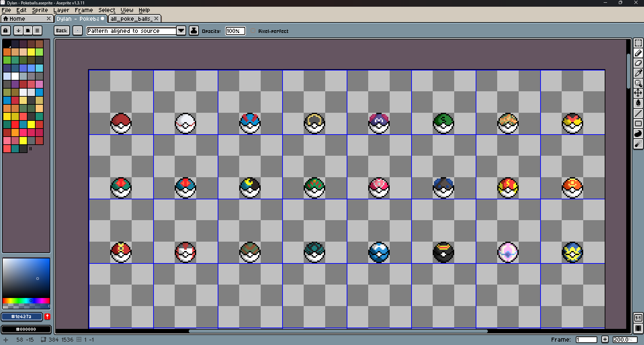Click the sort palette arrow icon
This screenshot has width=644, height=345.
(x=18, y=31)
